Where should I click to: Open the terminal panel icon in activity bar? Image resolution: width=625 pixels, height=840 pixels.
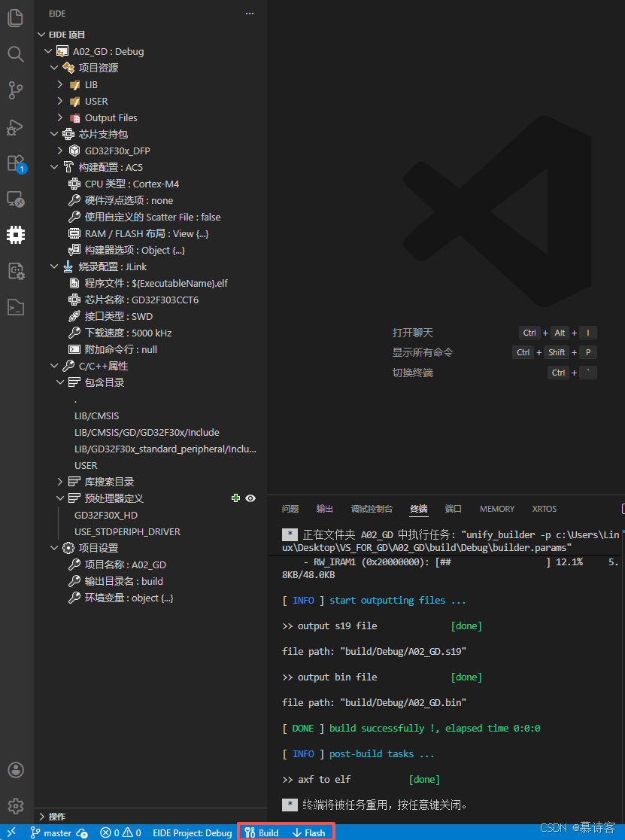pyautogui.click(x=16, y=307)
